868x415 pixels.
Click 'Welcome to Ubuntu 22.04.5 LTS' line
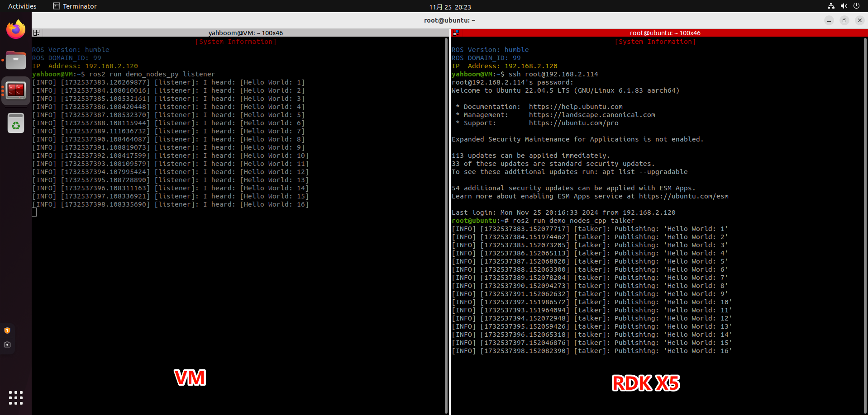(x=566, y=90)
